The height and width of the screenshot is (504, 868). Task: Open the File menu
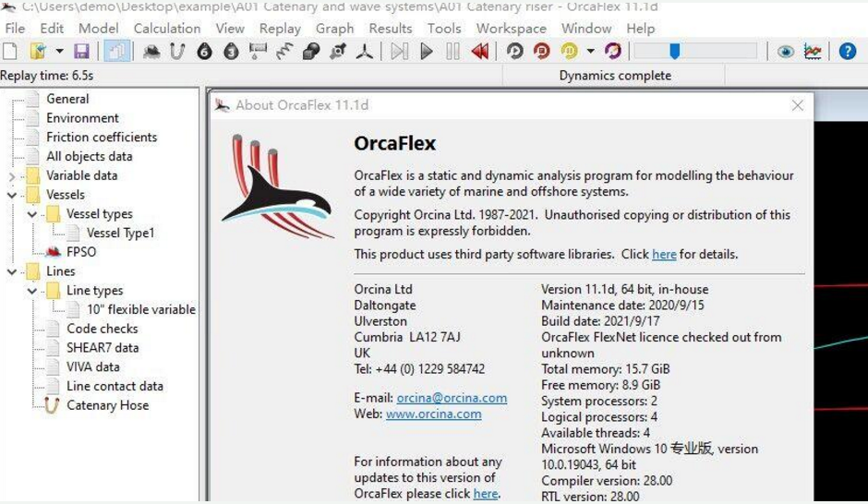15,29
